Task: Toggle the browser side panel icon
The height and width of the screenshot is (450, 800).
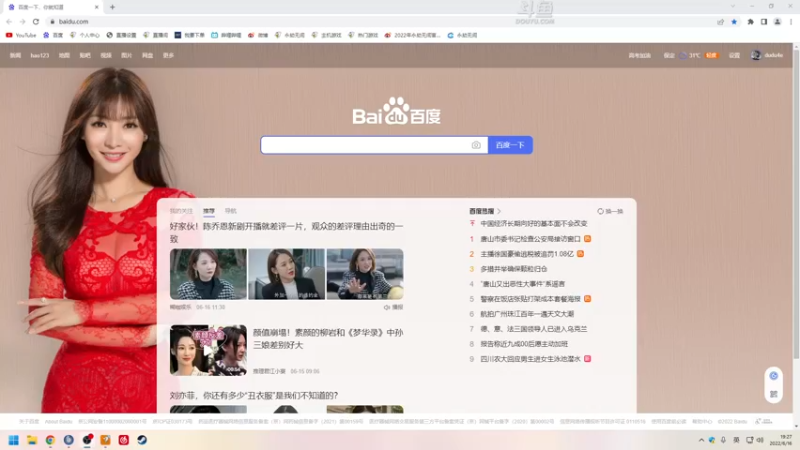Action: 764,21
